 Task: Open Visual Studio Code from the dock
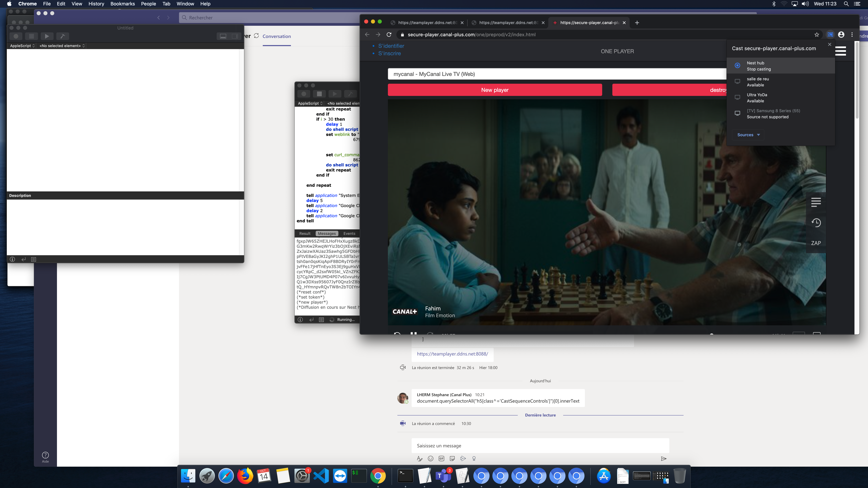click(x=321, y=476)
